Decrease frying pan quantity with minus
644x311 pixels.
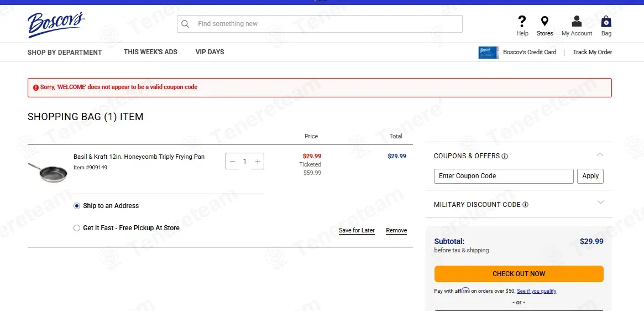[x=233, y=161]
